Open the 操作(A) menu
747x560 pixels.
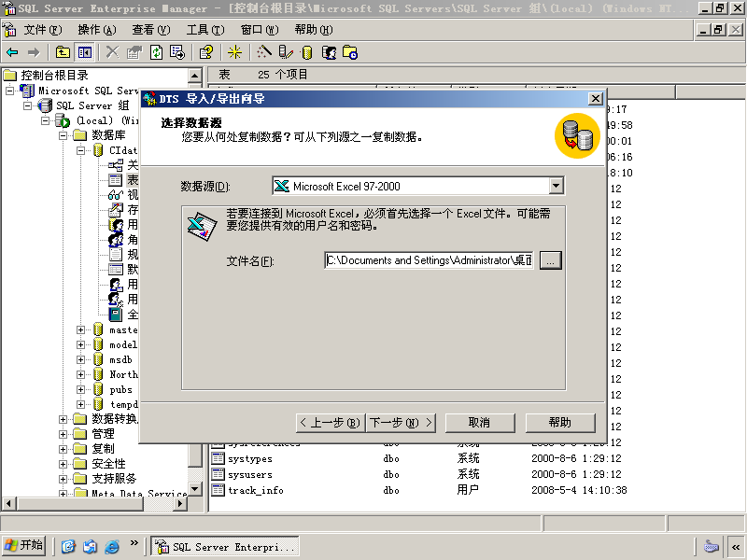coord(97,30)
